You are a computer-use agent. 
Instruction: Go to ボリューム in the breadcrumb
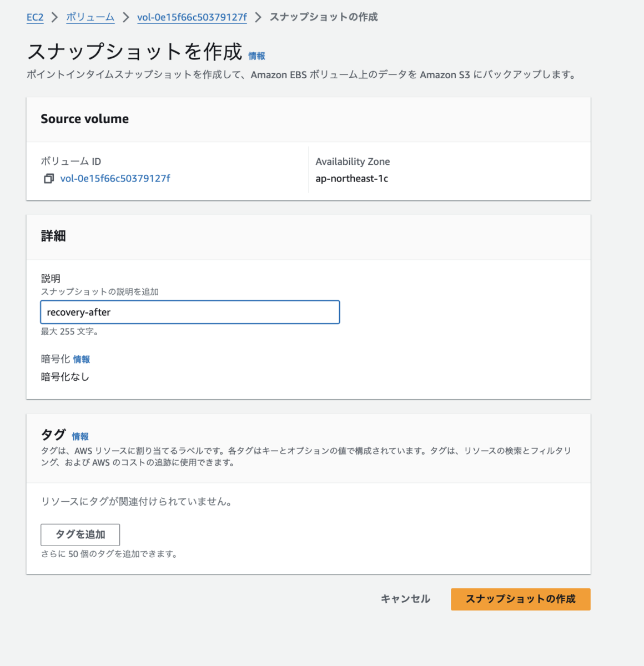(90, 17)
